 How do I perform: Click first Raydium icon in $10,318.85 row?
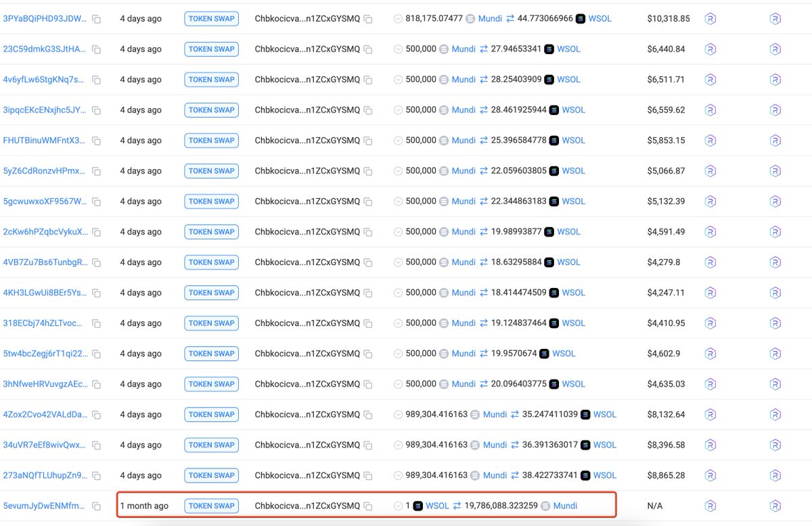coord(710,19)
